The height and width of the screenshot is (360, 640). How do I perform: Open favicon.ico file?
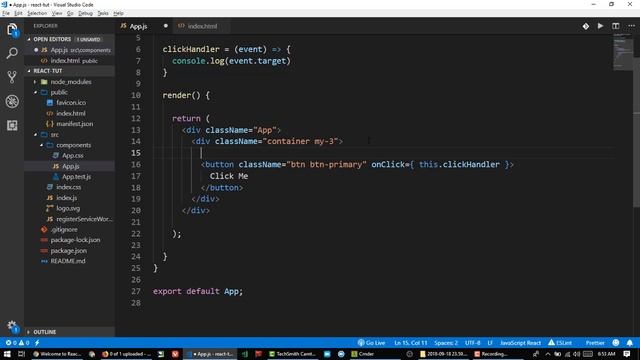pyautogui.click(x=69, y=102)
